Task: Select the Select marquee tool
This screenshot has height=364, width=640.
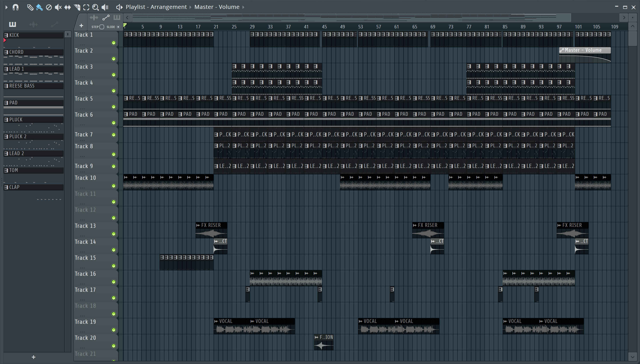Action: 86,7
